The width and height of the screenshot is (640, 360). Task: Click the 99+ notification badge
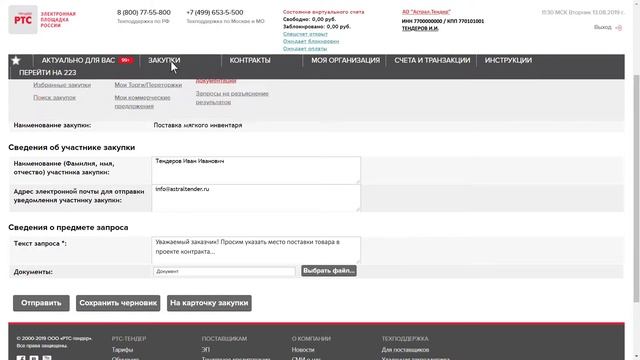coord(125,60)
